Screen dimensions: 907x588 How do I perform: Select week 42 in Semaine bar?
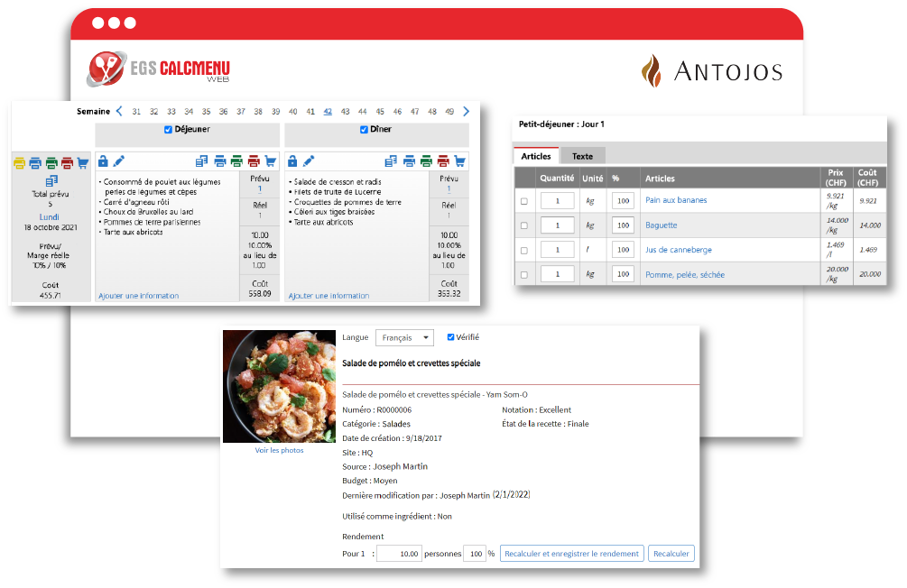(328, 112)
